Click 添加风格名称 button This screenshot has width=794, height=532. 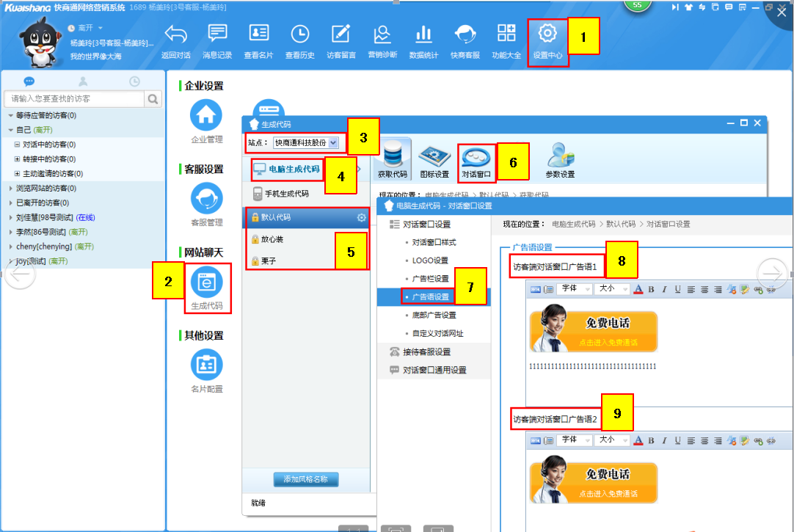pyautogui.click(x=306, y=479)
